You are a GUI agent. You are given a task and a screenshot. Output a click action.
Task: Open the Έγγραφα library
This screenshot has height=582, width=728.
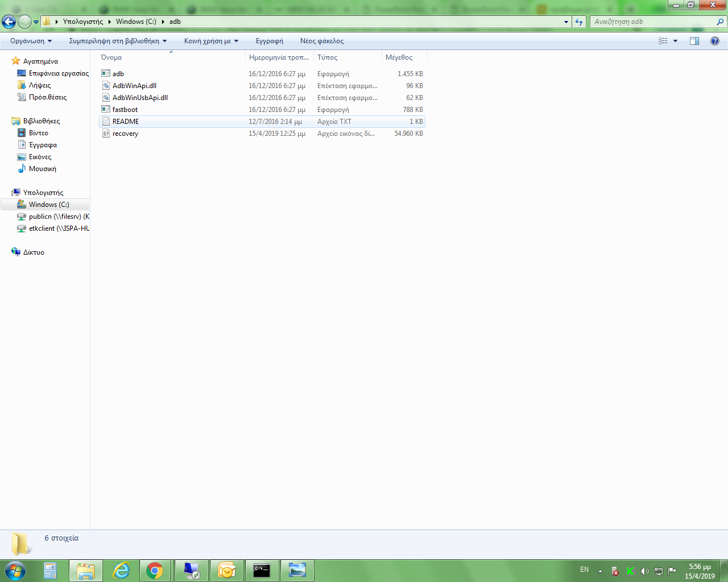tap(43, 145)
